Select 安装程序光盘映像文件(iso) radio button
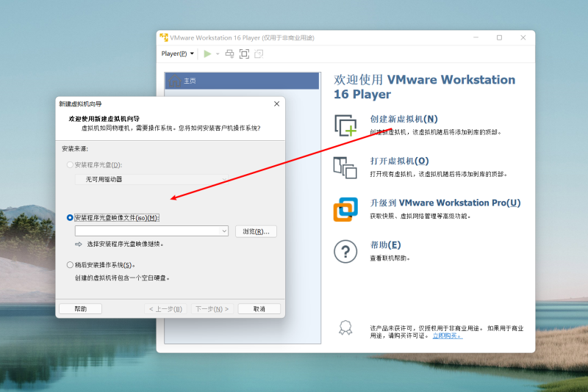This screenshot has width=588, height=392. 70,217
